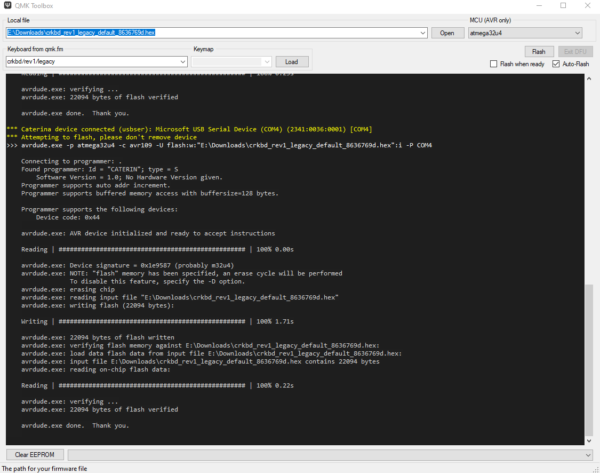
Task: Click the Open button to browse firmware
Action: (x=447, y=33)
